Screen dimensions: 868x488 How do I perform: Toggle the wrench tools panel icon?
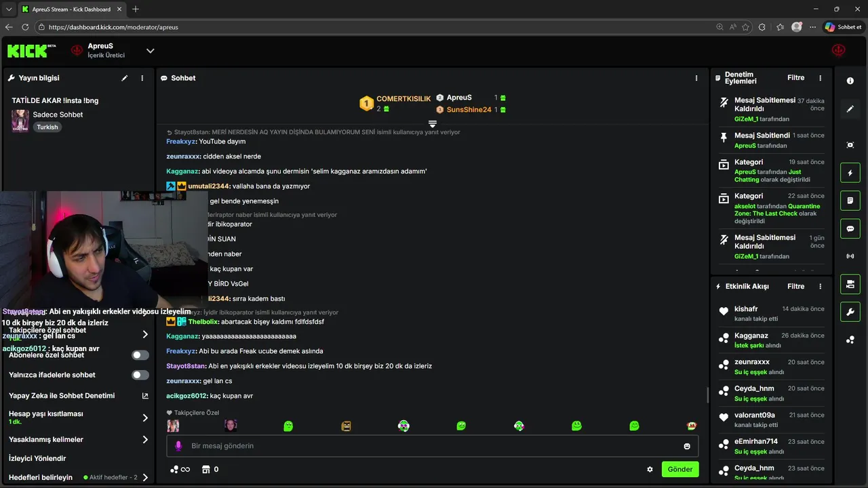tap(850, 312)
